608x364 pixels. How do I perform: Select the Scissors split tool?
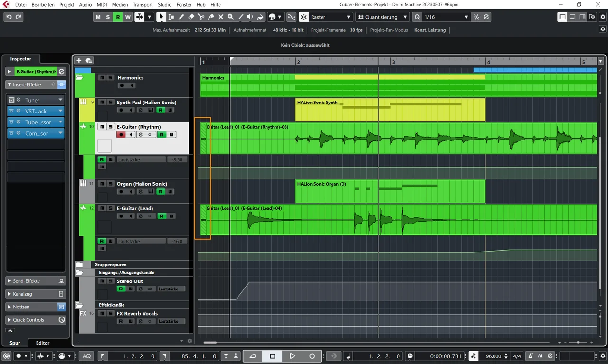201,17
